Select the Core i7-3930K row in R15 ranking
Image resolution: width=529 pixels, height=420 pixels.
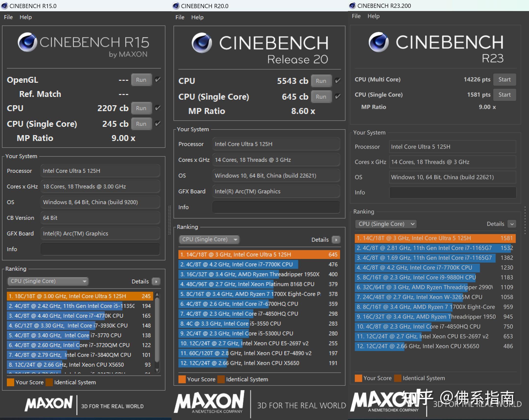[x=80, y=326]
